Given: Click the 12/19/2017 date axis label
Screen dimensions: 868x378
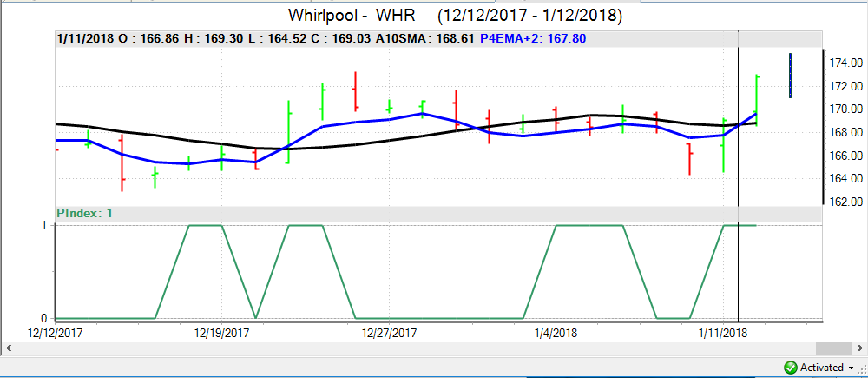Looking at the screenshot, I should coord(222,333).
